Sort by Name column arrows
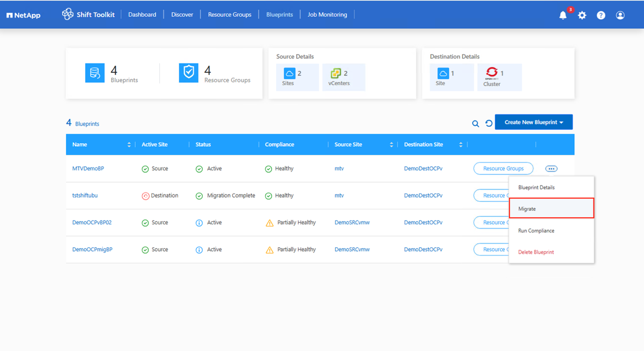The height and width of the screenshot is (351, 644). click(x=129, y=145)
